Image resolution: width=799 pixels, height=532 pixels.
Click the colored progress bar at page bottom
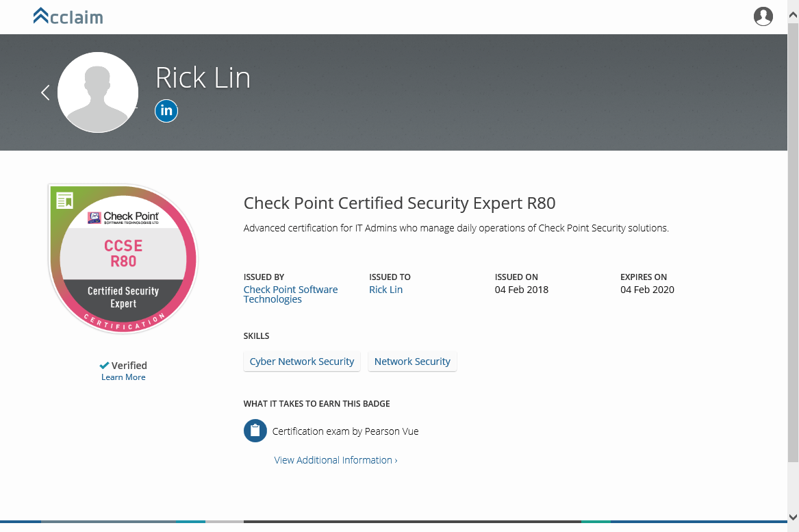[x=399, y=522]
